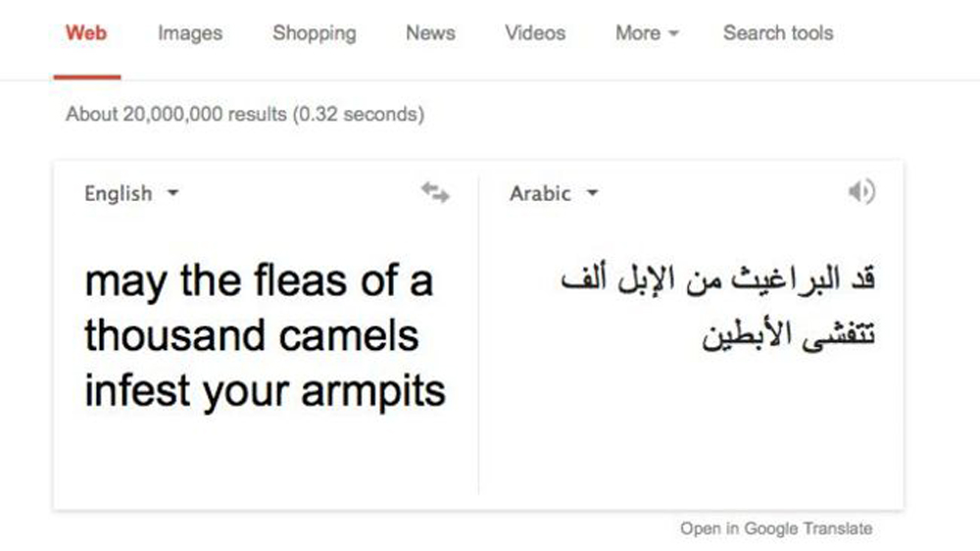The width and height of the screenshot is (980, 551).
Task: Go to the News tab
Action: click(x=430, y=32)
